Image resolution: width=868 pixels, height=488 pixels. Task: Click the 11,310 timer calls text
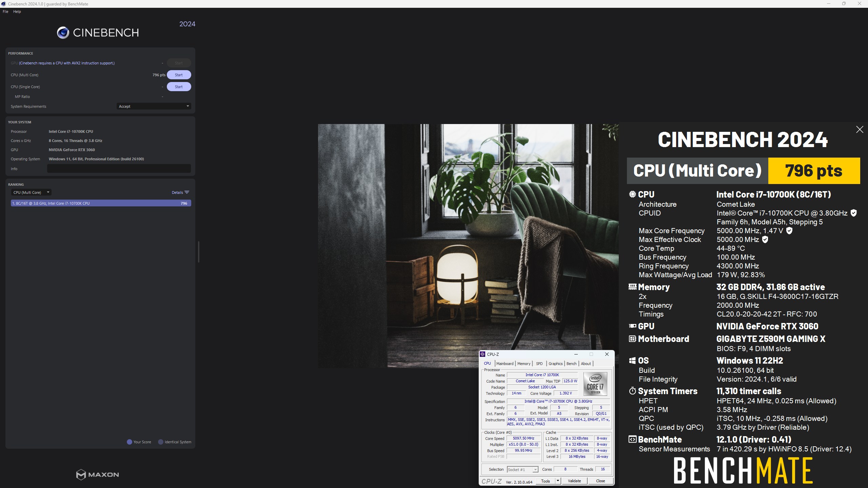pos(749,391)
